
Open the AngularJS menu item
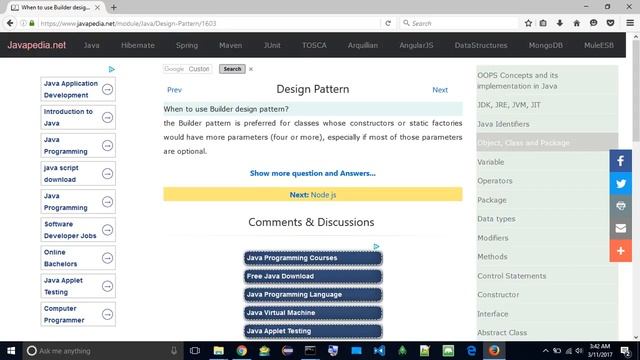[416, 45]
